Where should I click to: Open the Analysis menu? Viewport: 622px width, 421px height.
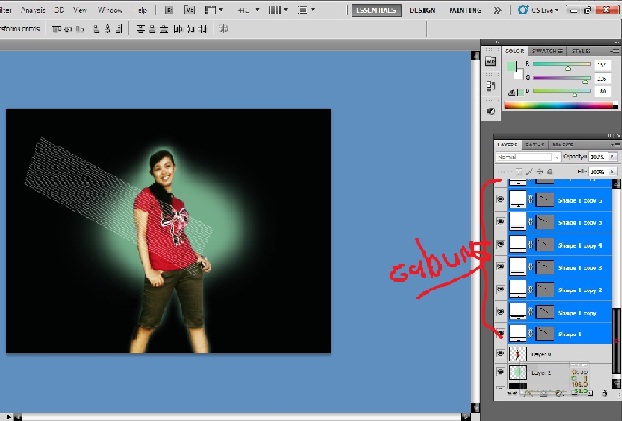click(x=33, y=10)
